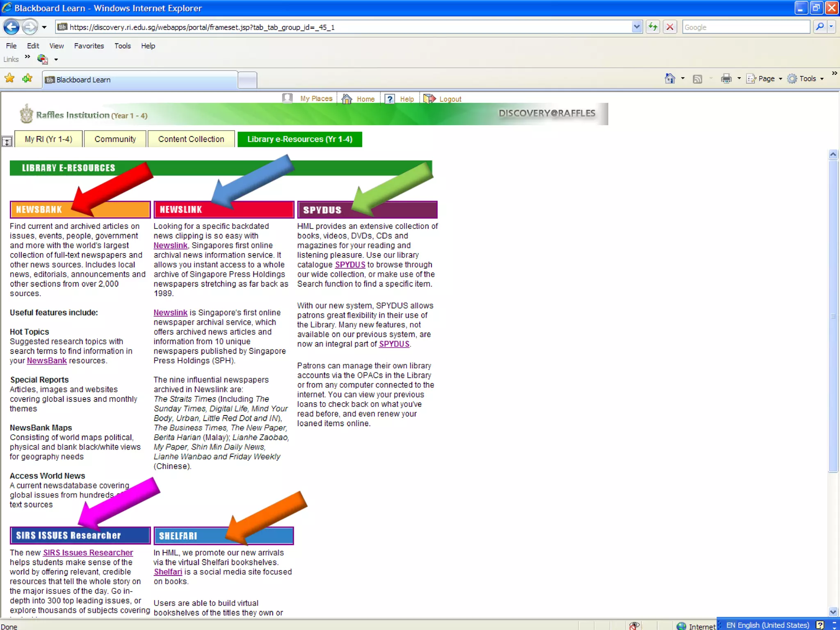Click the page scrollbar down arrow
Image resolution: width=840 pixels, height=630 pixels.
click(833, 612)
